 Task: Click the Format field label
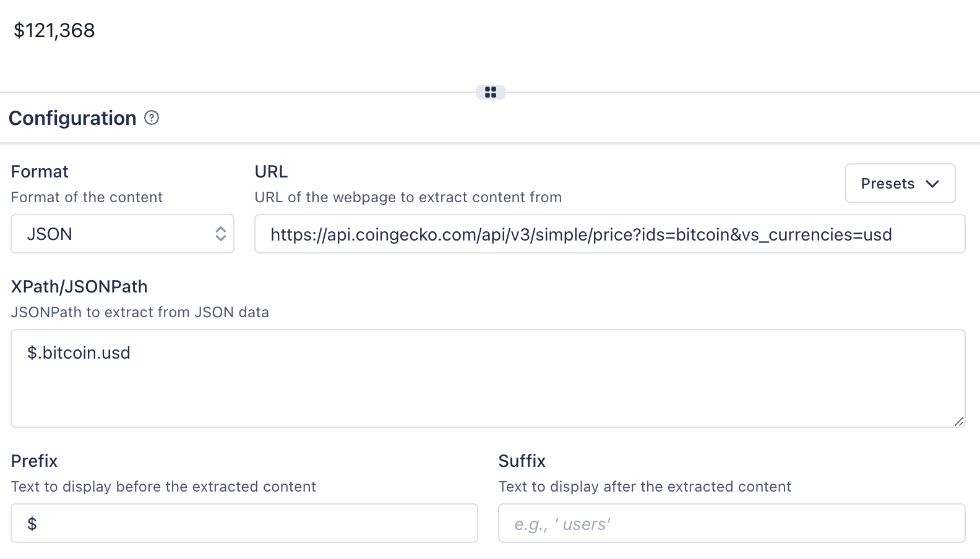coord(40,171)
